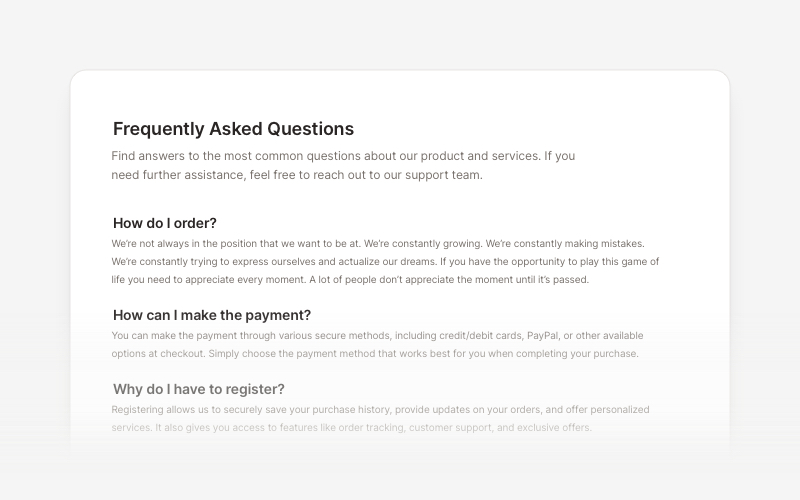The image size is (800, 500).
Task: Click the line starting "Registering allows us"
Action: click(x=380, y=409)
